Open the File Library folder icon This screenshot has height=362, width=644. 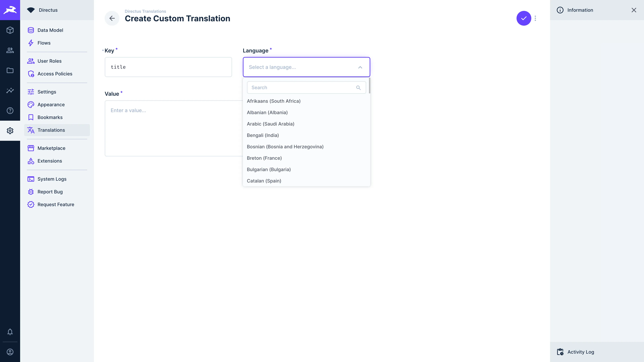pyautogui.click(x=10, y=70)
